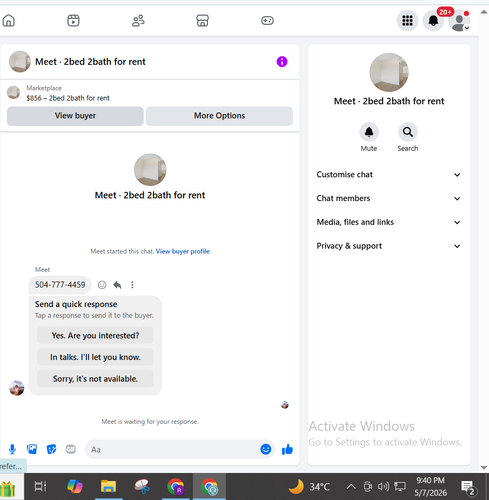Open the clock showing 9:40 PM
This screenshot has height=500, width=489.
click(431, 487)
